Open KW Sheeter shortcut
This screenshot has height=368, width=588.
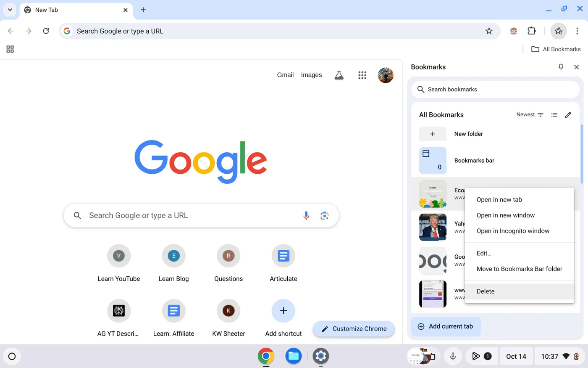[228, 318]
